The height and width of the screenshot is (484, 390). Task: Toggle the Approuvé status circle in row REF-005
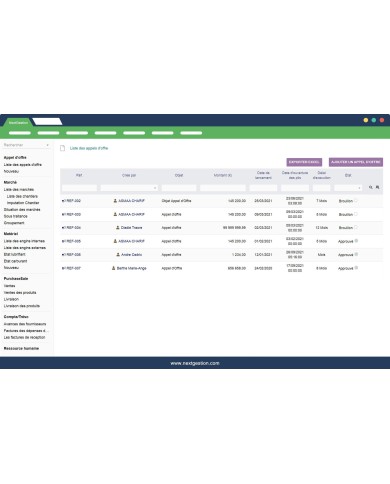coord(356,241)
